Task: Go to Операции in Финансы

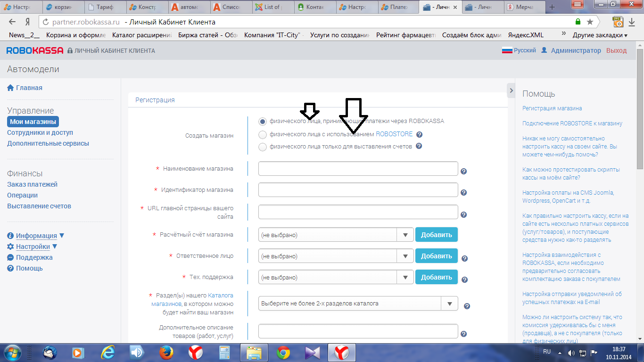Action: click(x=22, y=195)
